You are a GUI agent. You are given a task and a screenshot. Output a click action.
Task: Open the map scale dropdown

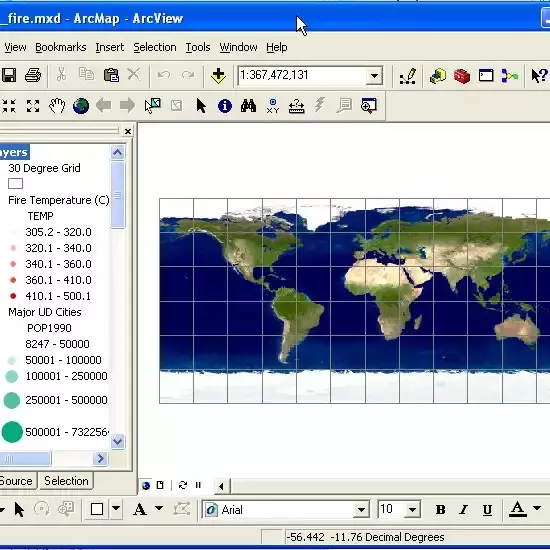tap(374, 75)
